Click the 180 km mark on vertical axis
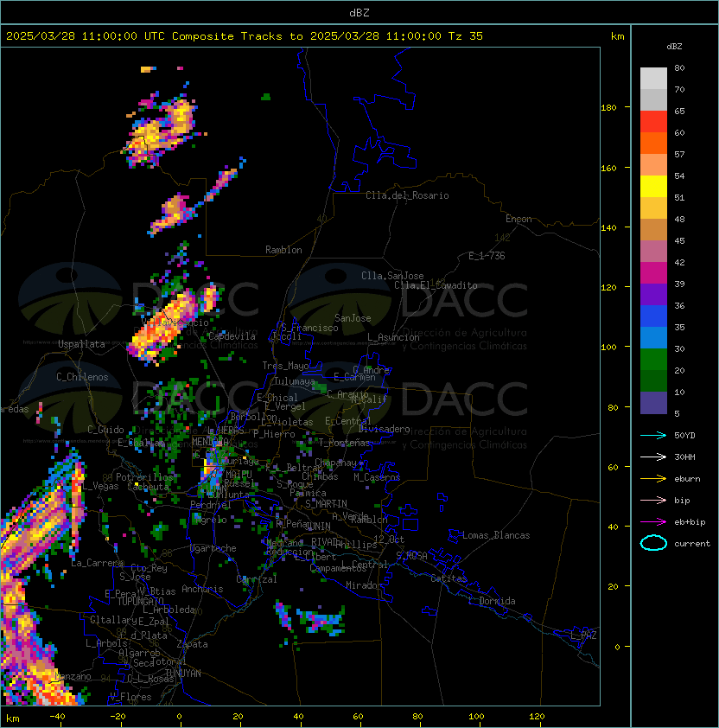This screenshot has width=719, height=728. 608,108
